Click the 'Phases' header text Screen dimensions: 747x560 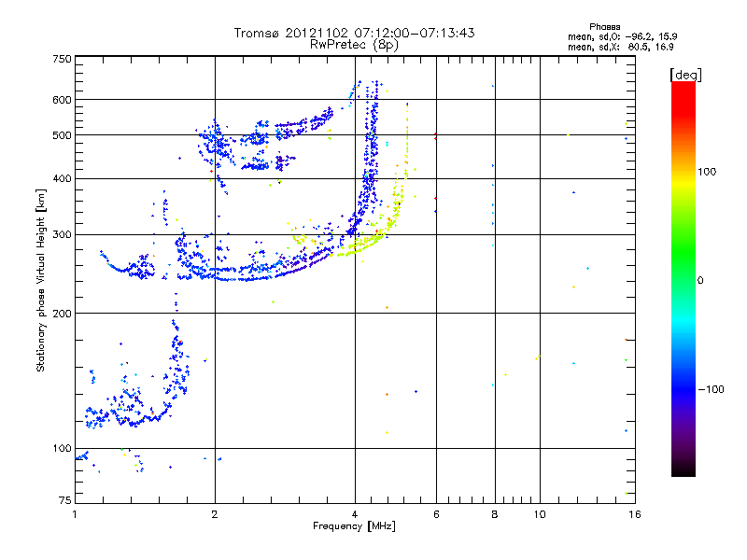[604, 27]
